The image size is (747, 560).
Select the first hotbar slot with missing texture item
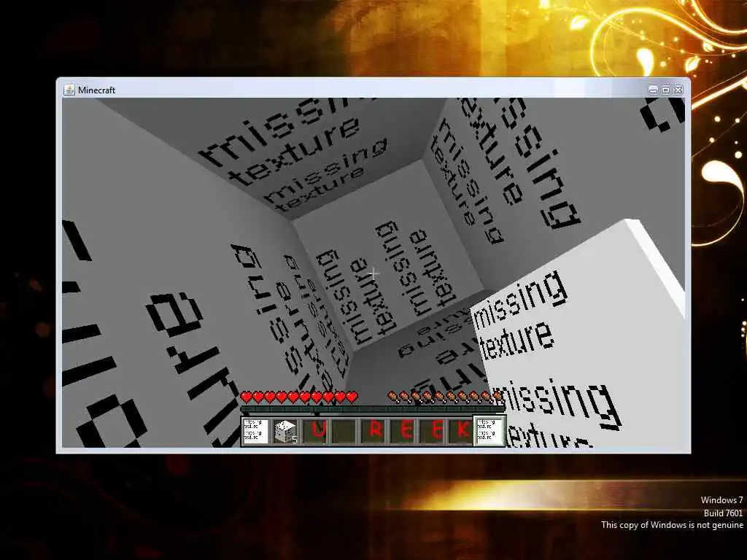256,432
